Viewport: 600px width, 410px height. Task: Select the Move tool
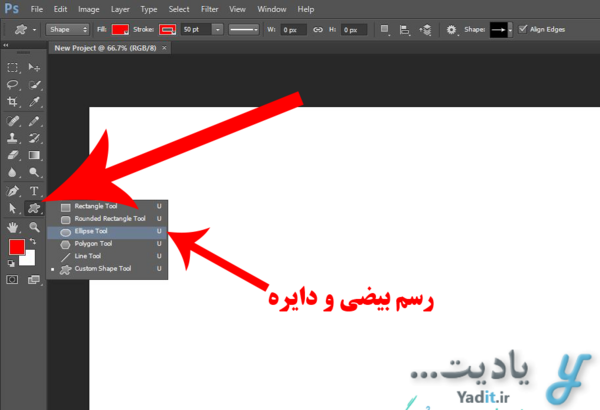(34, 68)
